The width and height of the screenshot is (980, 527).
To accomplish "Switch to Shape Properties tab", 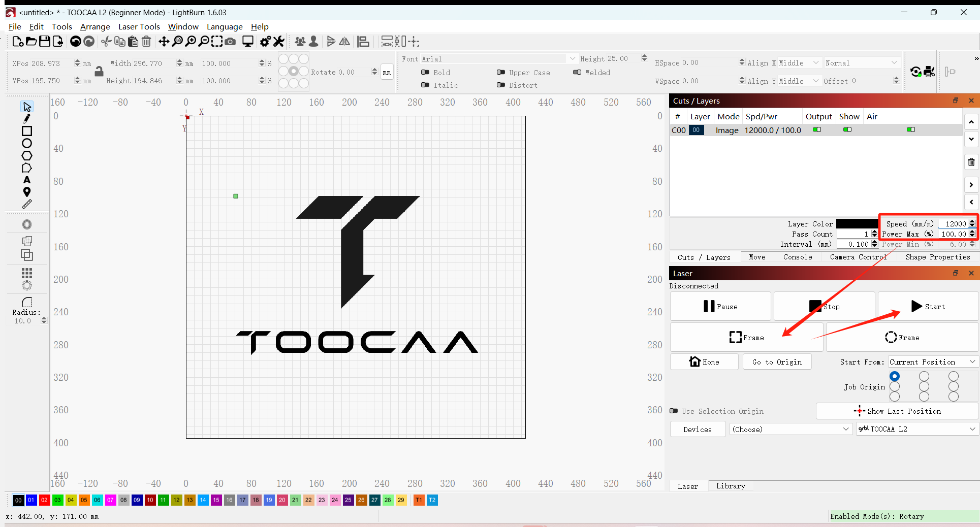I will (x=938, y=257).
